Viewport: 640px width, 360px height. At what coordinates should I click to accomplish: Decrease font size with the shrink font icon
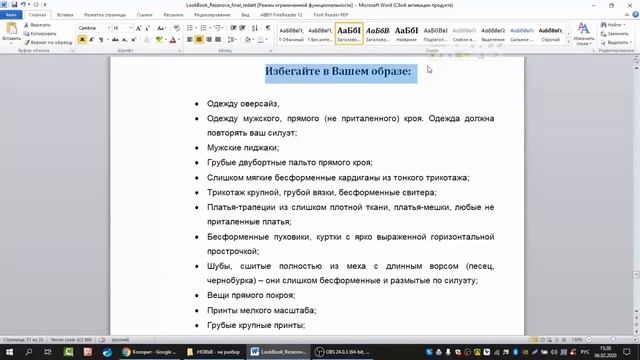coord(147,28)
